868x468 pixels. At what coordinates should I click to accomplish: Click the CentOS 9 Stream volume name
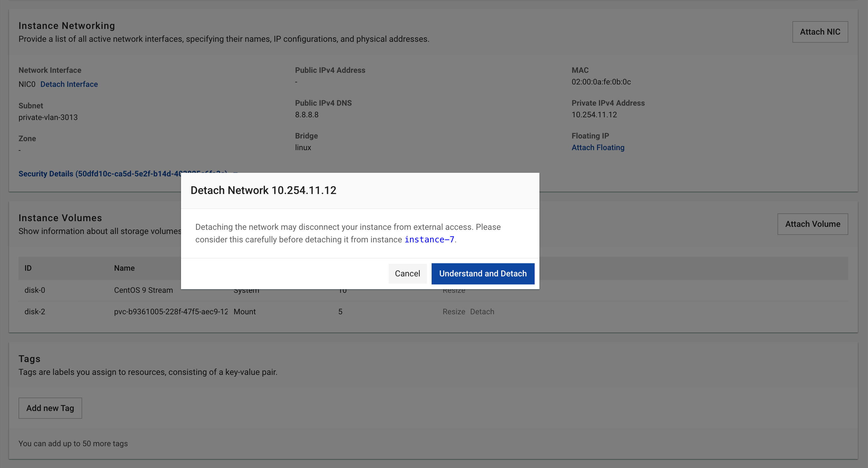pyautogui.click(x=143, y=290)
